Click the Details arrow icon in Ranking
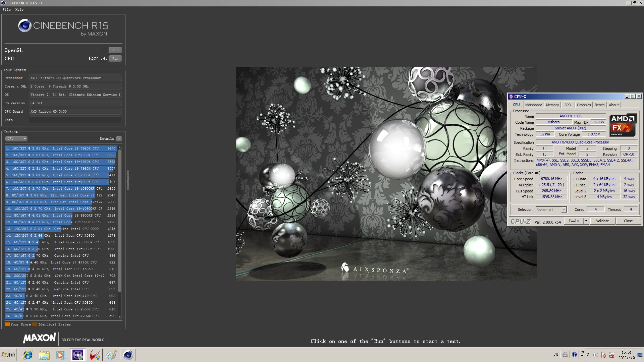Image resolution: width=644 pixels, height=362 pixels. [119, 139]
